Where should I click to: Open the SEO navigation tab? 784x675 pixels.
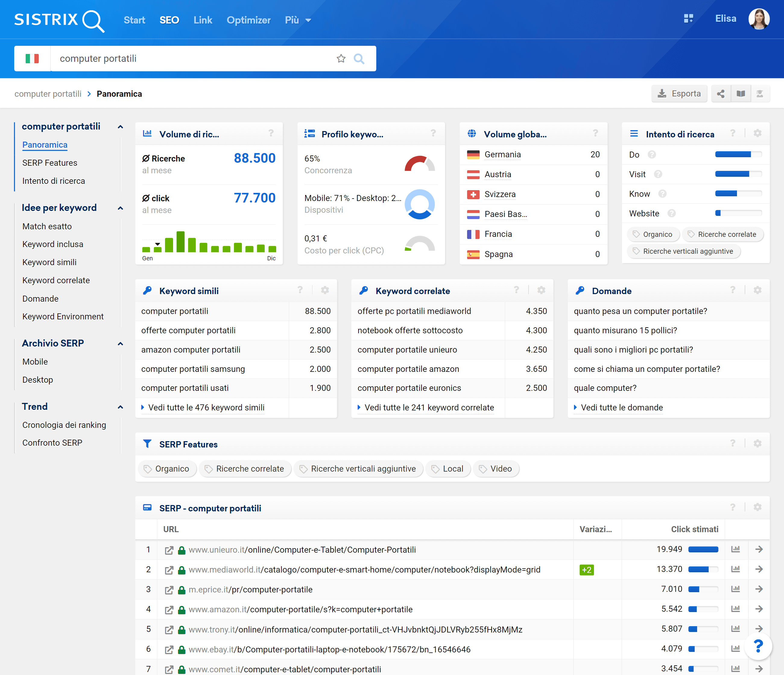[169, 20]
